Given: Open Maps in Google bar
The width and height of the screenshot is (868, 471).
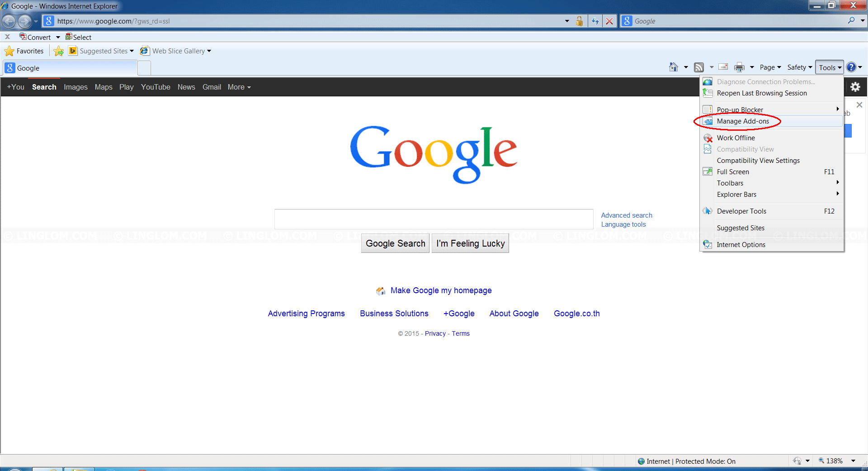Looking at the screenshot, I should pos(104,87).
